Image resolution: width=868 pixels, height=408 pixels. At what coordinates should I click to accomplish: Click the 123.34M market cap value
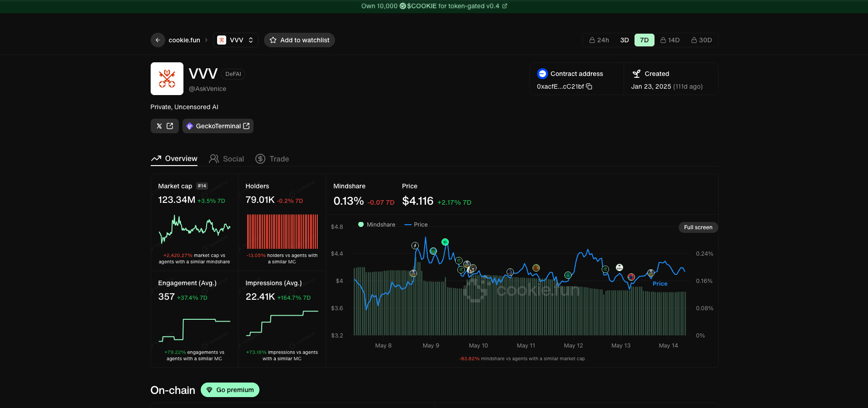(x=177, y=200)
